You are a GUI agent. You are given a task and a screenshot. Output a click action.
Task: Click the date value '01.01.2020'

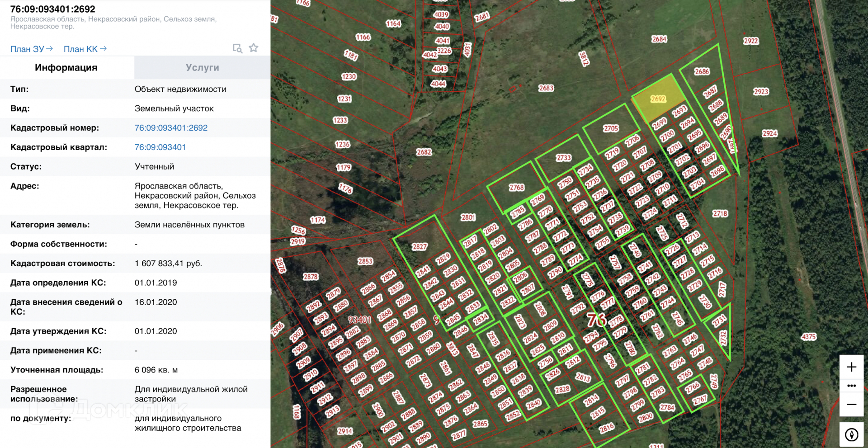pyautogui.click(x=156, y=331)
